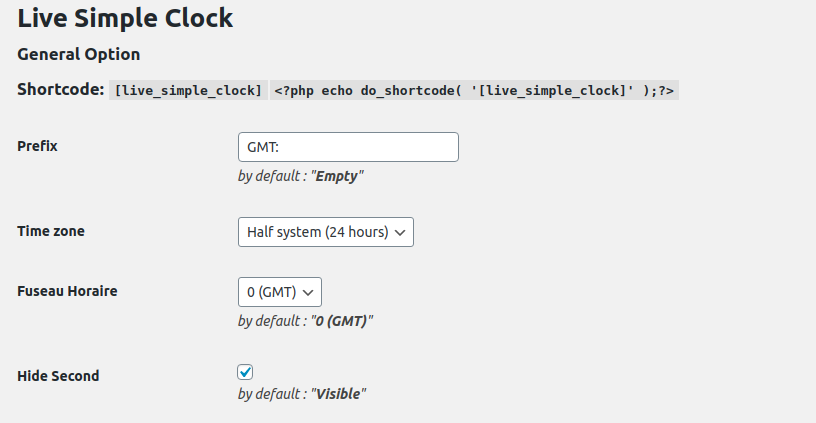Viewport: 816px width, 423px height.
Task: Select the [live_simple_clock] shortcode text
Action: 189,91
